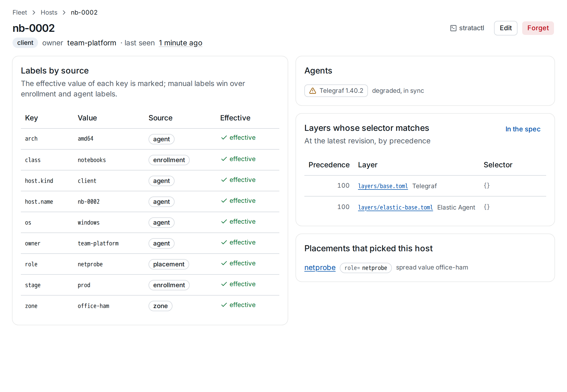Click the Telegraf 1.40.2 agent chip

[x=336, y=91]
